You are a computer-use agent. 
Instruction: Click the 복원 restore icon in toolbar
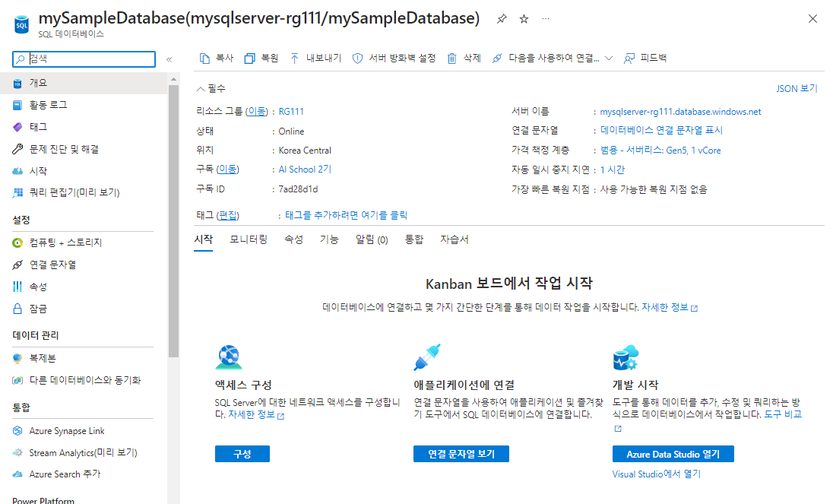click(x=249, y=59)
